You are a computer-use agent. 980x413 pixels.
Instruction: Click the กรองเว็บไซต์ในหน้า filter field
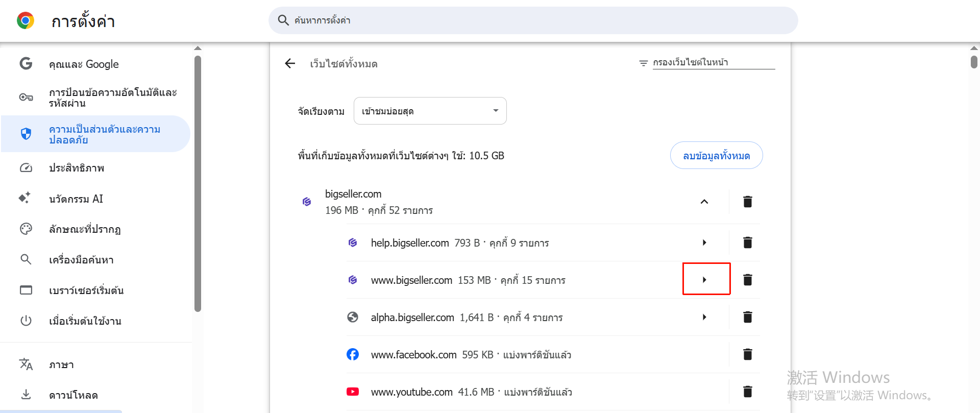pyautogui.click(x=713, y=62)
